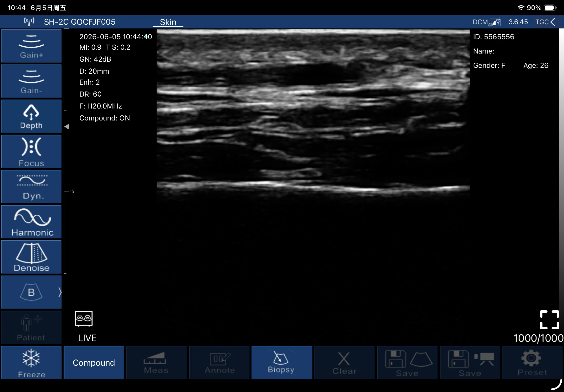
Task: Tap the probe wireless connection icon
Action: 29,22
